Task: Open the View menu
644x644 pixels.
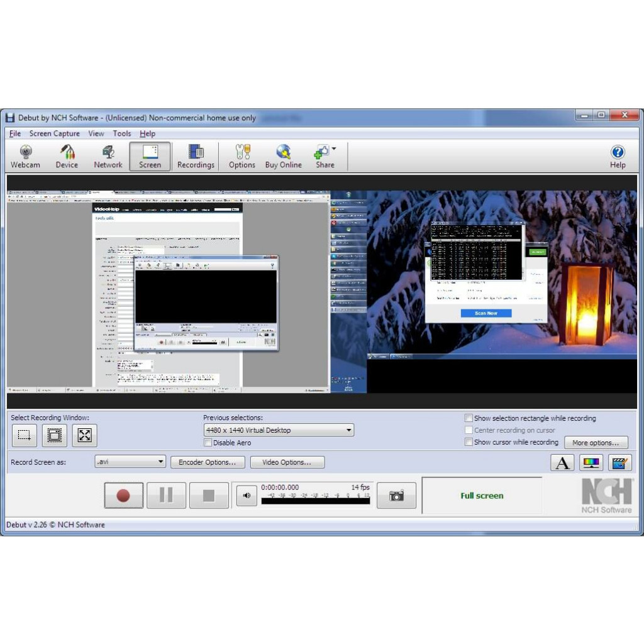Action: (96, 133)
